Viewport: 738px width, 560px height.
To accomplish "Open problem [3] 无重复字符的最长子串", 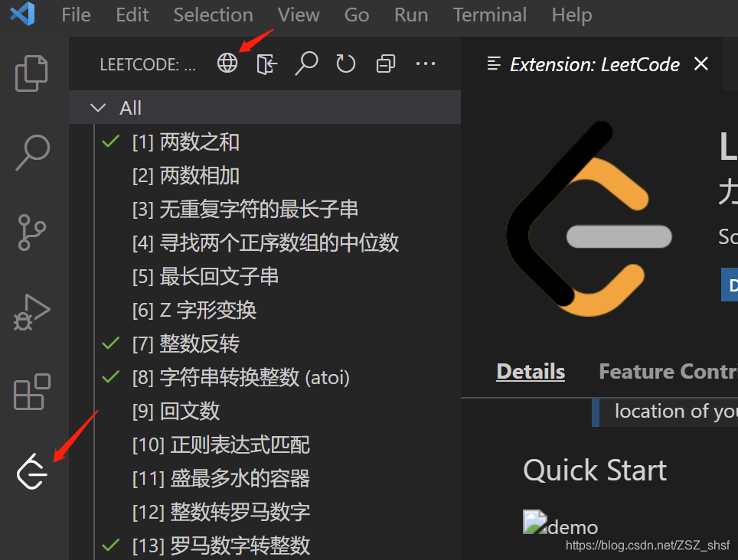I will (265, 209).
